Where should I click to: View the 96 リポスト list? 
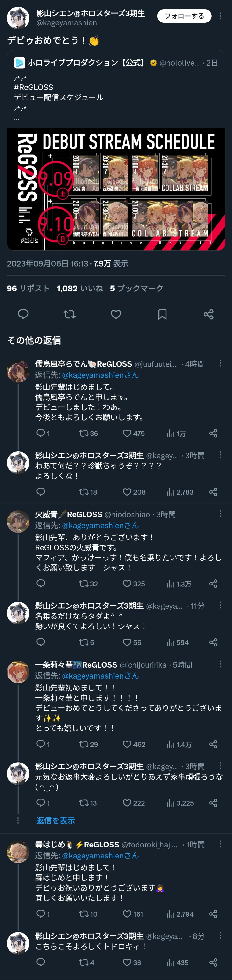(x=28, y=288)
